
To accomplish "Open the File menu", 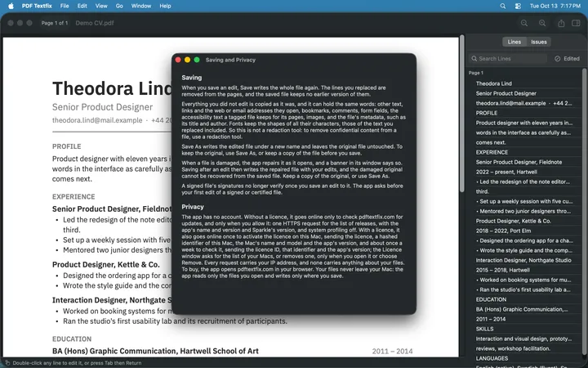I will (x=65, y=6).
